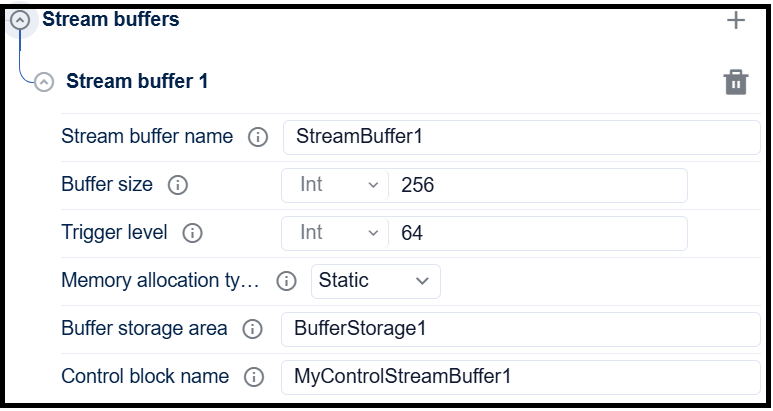Click the add stream buffer plus icon

[736, 20]
